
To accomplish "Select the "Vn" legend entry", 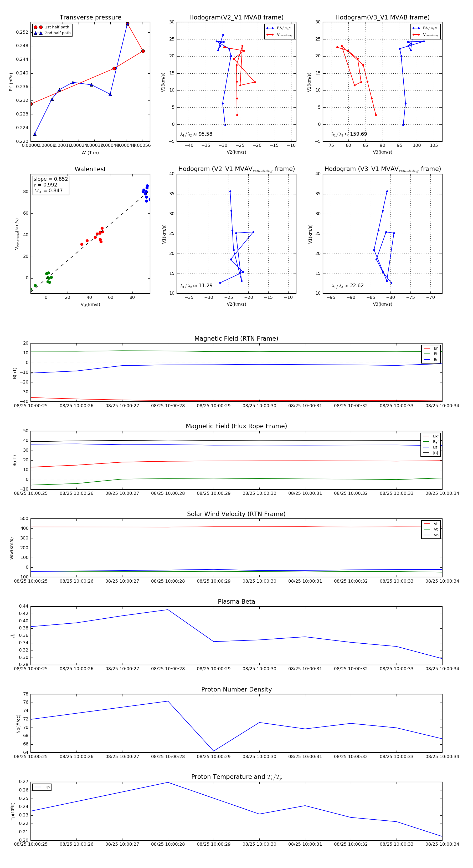I will [431, 535].
